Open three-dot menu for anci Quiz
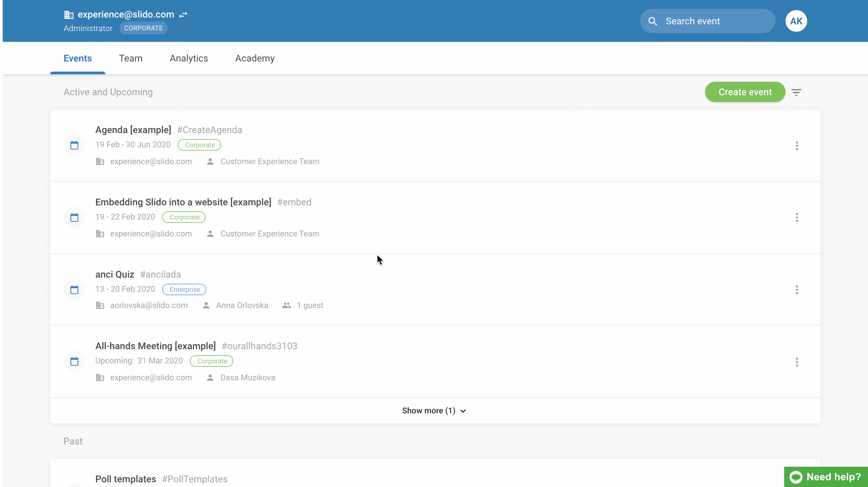Viewport: 868px width, 487px height. [x=797, y=290]
